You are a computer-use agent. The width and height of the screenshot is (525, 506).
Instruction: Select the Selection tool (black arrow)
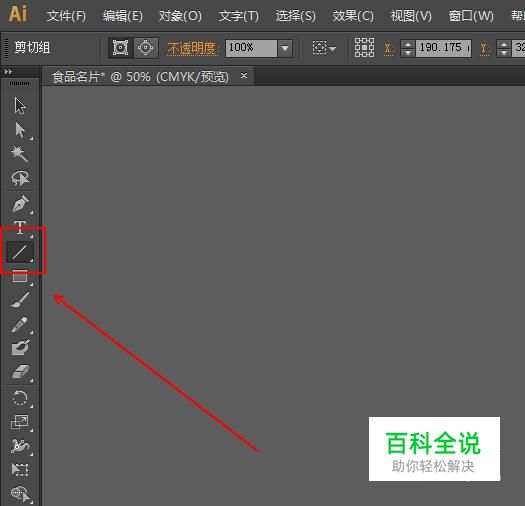click(20, 106)
